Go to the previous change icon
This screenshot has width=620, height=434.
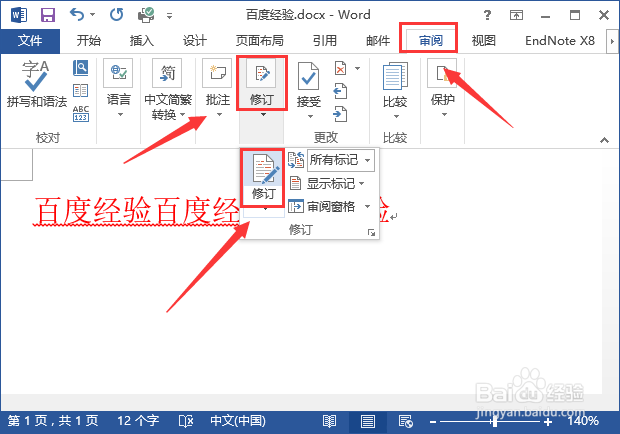pyautogui.click(x=340, y=91)
